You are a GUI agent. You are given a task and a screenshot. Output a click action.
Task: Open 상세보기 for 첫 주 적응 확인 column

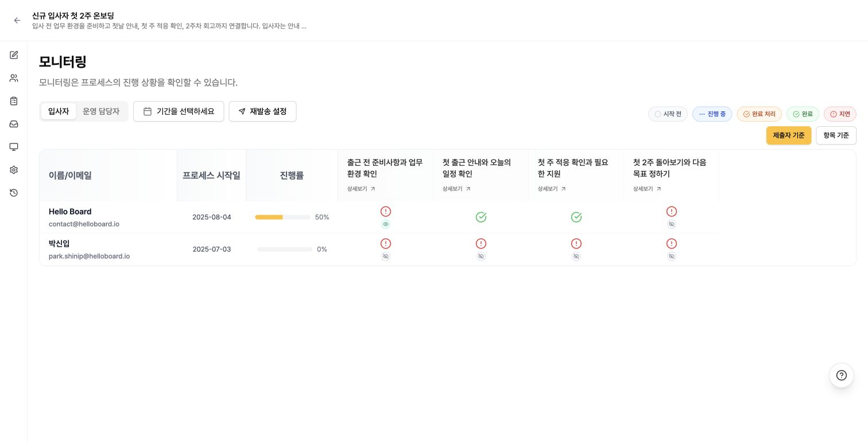(x=552, y=189)
